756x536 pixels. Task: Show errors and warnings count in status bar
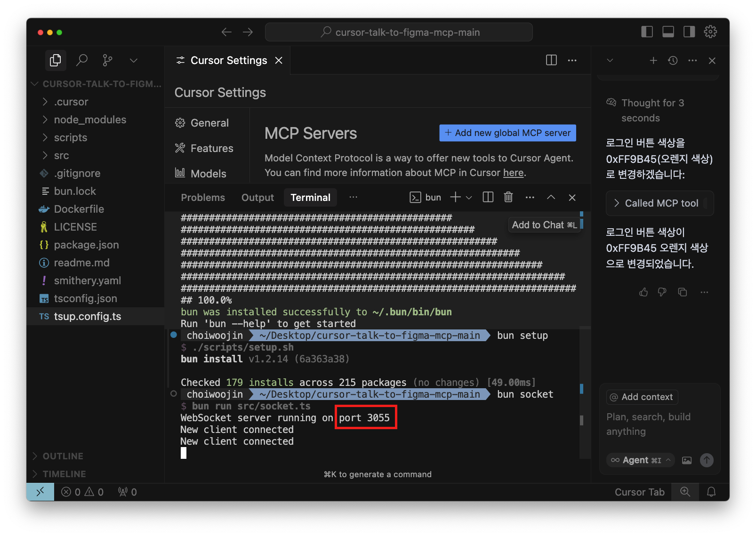coord(82,492)
